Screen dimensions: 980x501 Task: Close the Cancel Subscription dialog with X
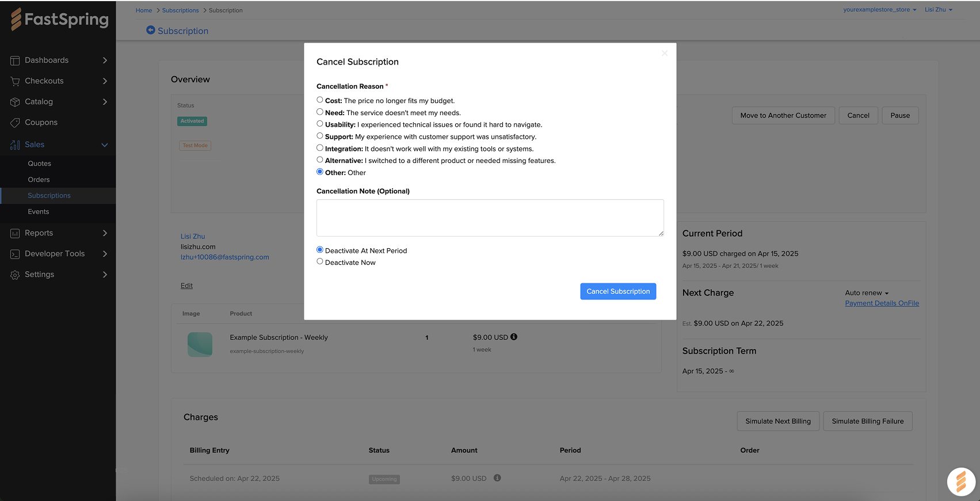[x=665, y=53]
